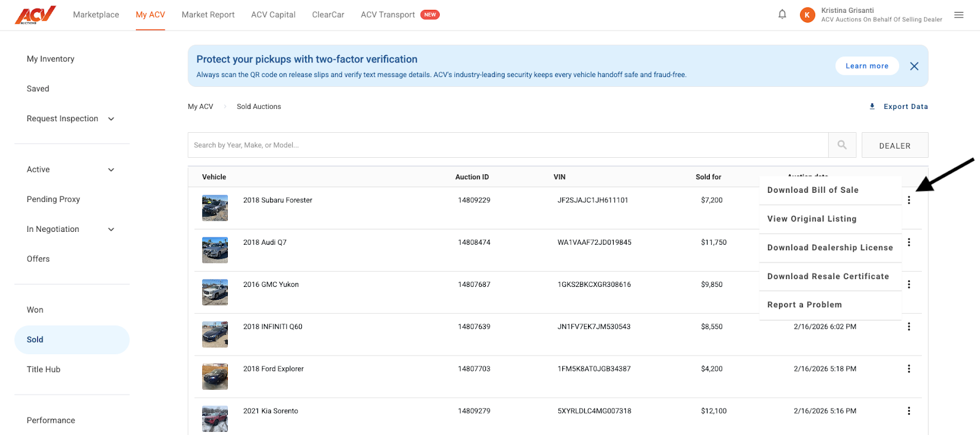
Task: Choose Download Dealership License
Action: (830, 248)
